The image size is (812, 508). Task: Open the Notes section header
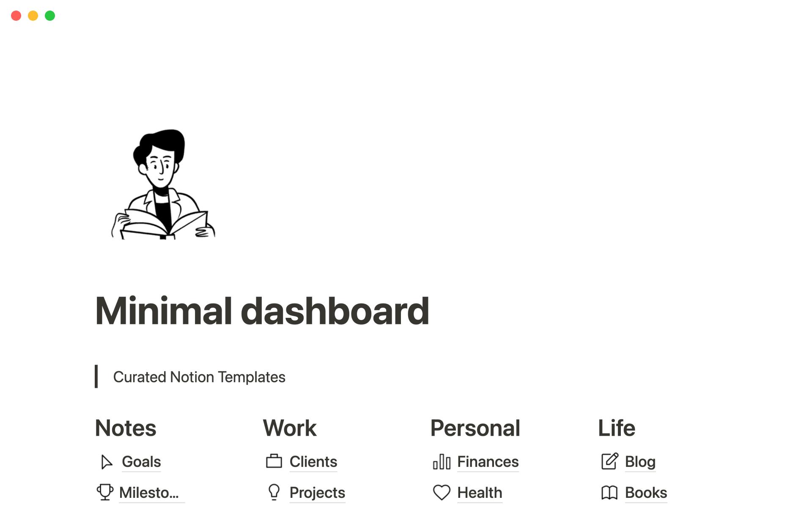(125, 428)
